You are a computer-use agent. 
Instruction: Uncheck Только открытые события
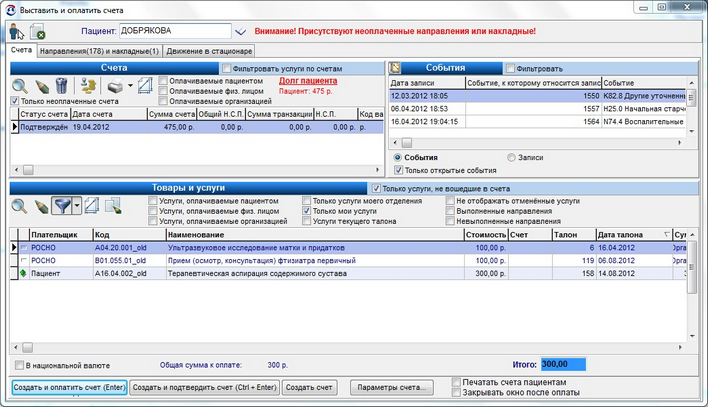pos(398,170)
